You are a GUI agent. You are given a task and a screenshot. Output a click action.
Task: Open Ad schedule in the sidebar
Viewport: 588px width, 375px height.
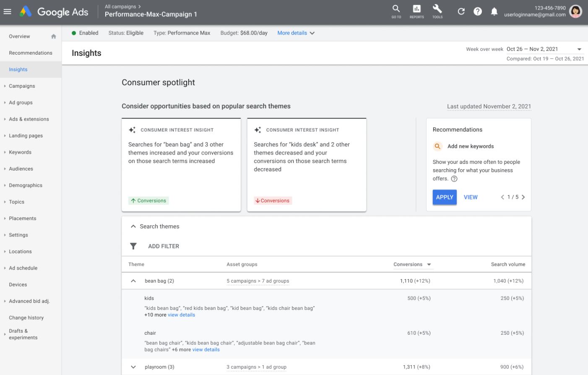[23, 268]
